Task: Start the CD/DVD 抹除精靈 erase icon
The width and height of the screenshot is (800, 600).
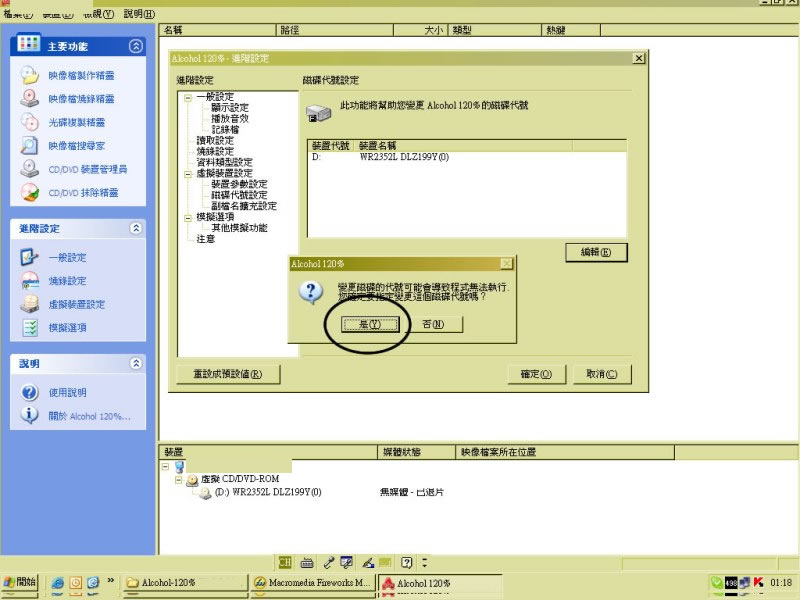Action: [30, 192]
